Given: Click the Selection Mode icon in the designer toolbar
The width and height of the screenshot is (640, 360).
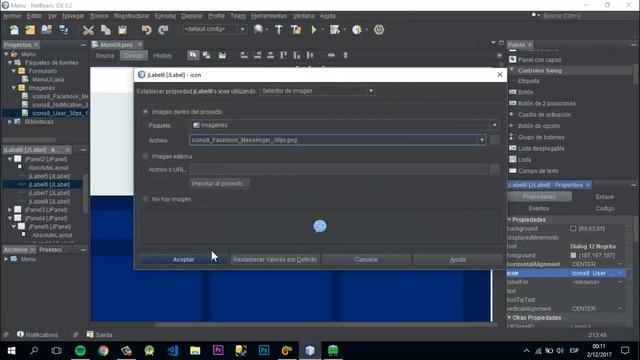Looking at the screenshot, I should pyautogui.click(x=193, y=55).
